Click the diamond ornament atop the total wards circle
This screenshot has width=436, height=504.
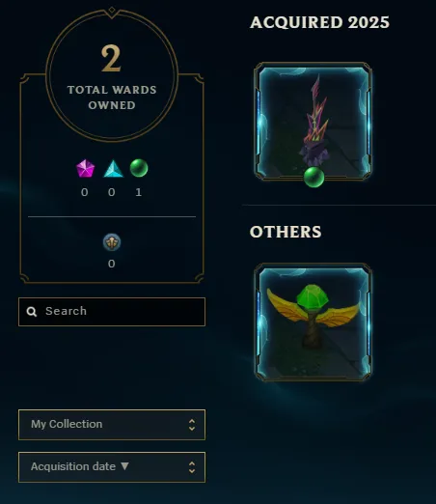click(112, 10)
